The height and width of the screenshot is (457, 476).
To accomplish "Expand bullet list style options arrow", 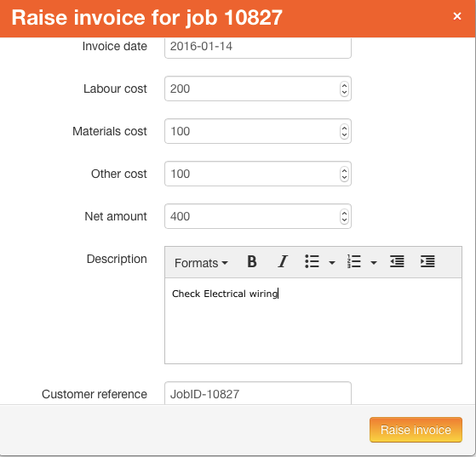I will coord(332,262).
